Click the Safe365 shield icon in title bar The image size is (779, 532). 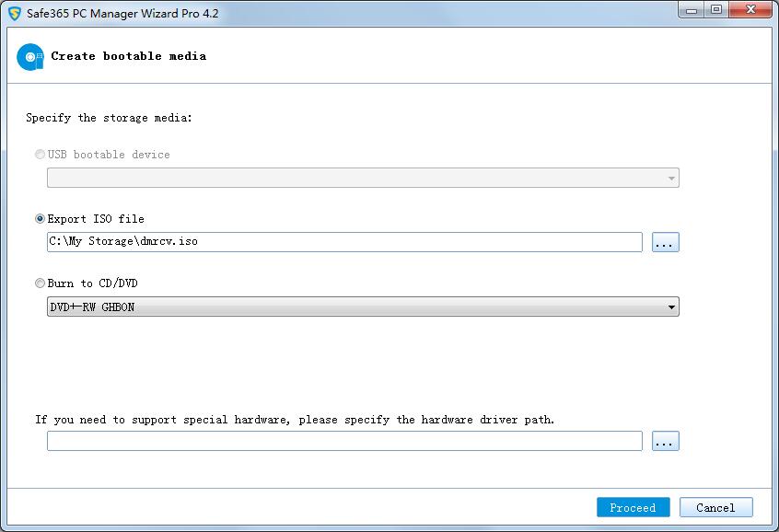tap(15, 13)
